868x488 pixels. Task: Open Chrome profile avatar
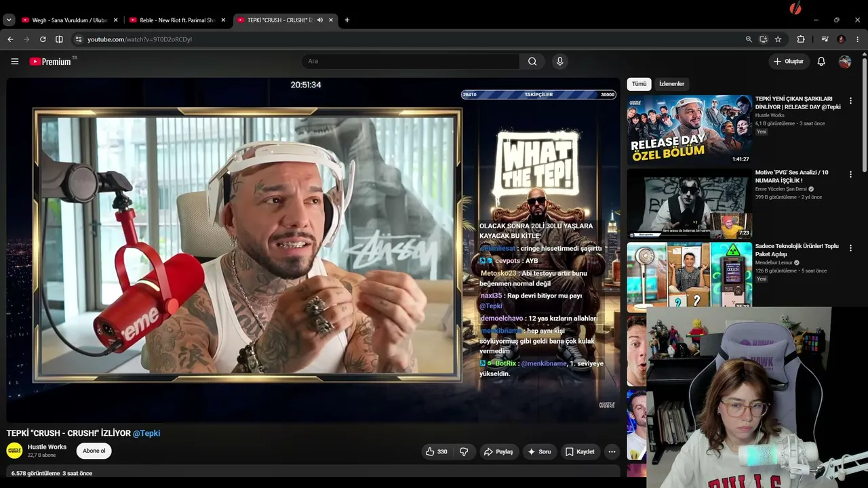(x=842, y=39)
